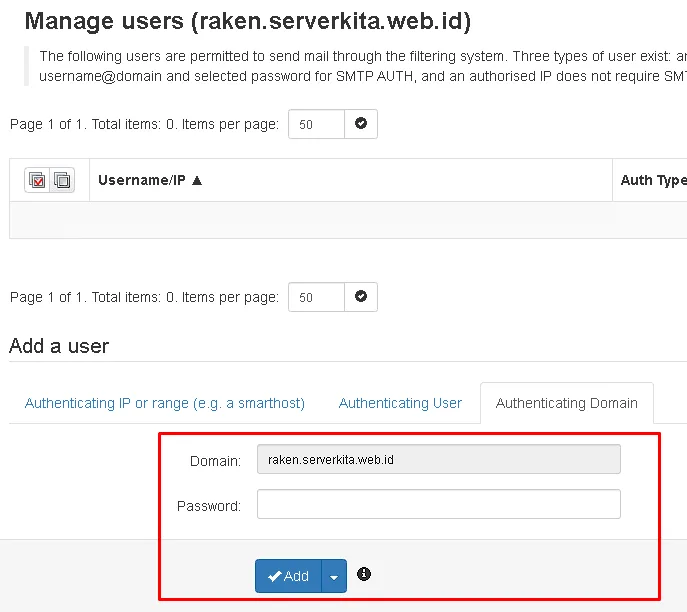The image size is (687, 612).
Task: Click the ascending sort arrow beside Username/IP
Action: click(197, 181)
